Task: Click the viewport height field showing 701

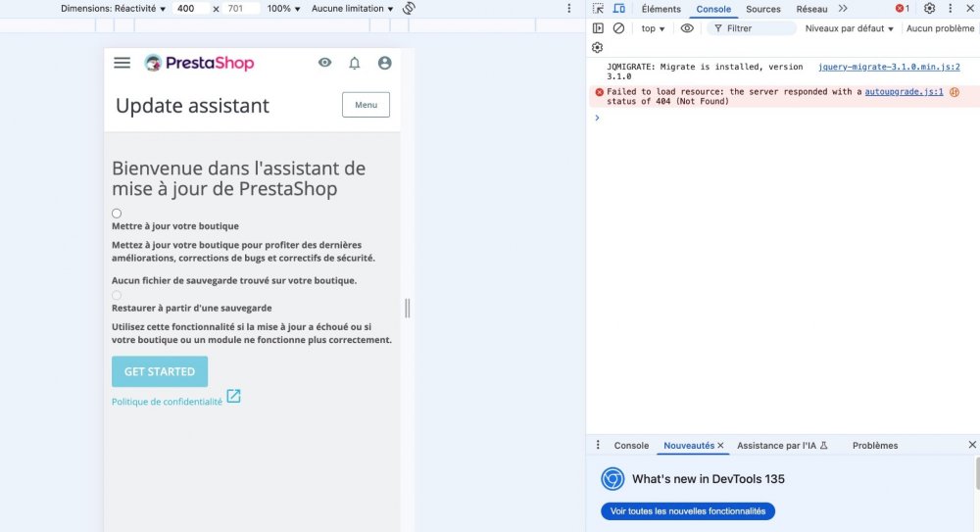Action: point(241,9)
